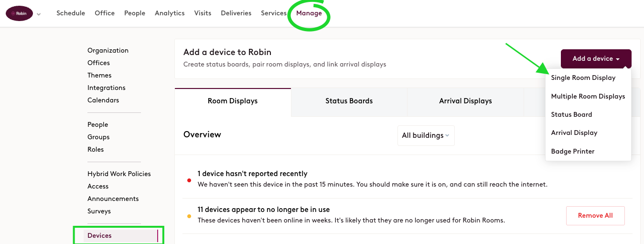
Task: Open the Add a device dropdown
Action: (x=596, y=59)
